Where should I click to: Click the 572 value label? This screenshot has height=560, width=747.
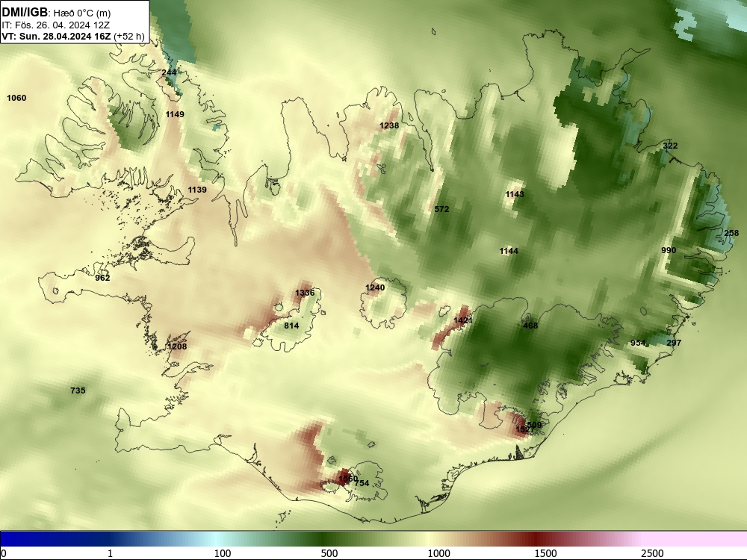(x=441, y=209)
